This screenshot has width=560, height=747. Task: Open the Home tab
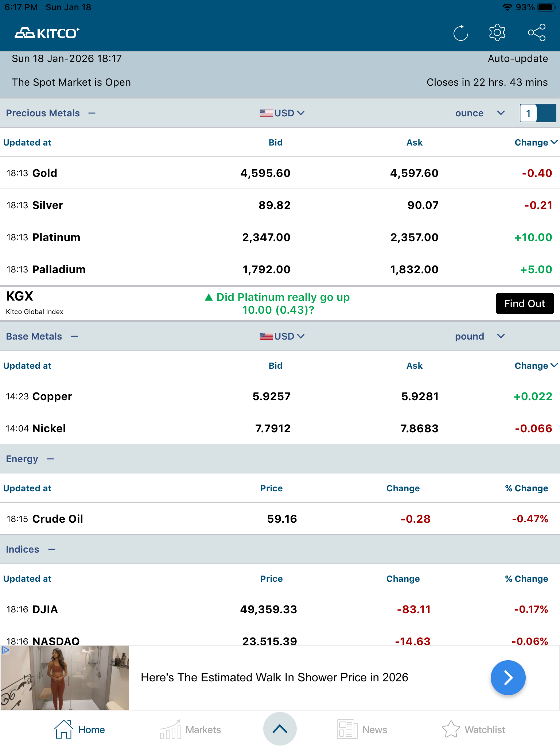(79, 729)
